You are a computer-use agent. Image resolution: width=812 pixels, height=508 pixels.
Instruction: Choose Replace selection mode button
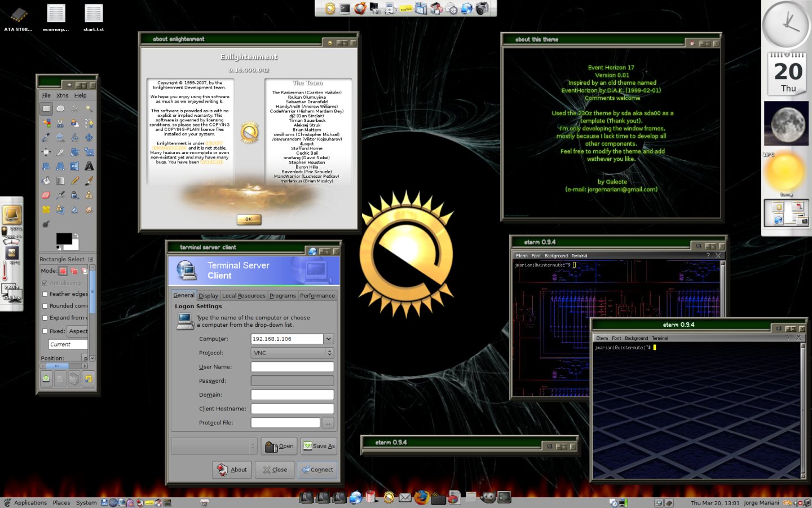[x=64, y=270]
